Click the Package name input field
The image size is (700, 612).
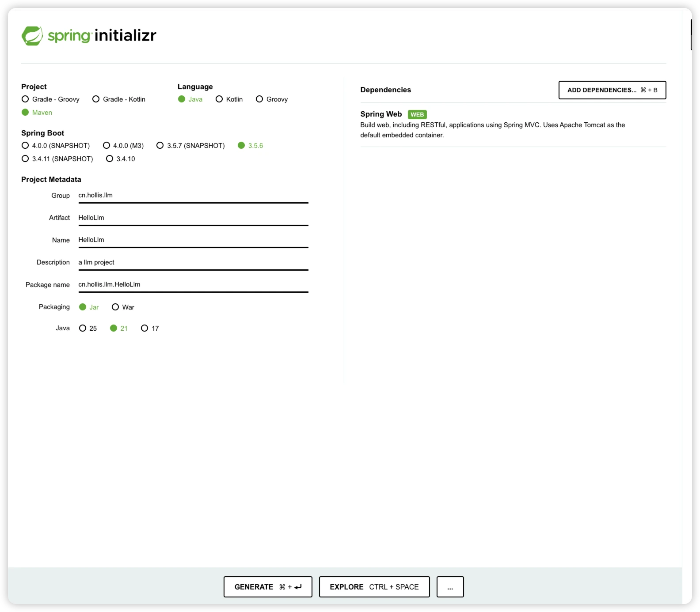(x=193, y=285)
